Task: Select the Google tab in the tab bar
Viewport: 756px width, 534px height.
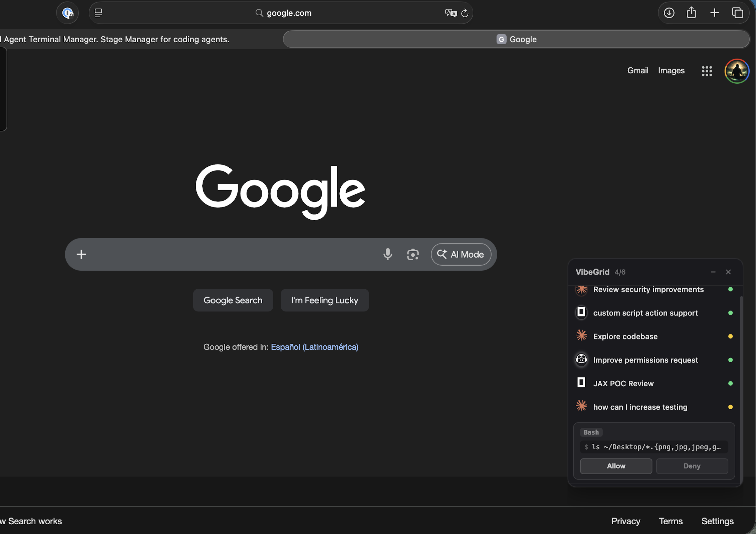Action: coord(516,39)
